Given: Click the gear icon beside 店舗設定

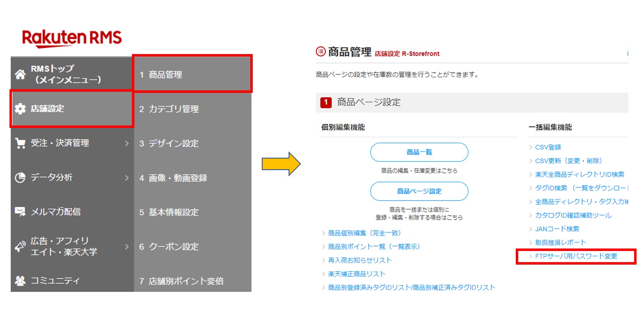Looking at the screenshot, I should pyautogui.click(x=20, y=109).
